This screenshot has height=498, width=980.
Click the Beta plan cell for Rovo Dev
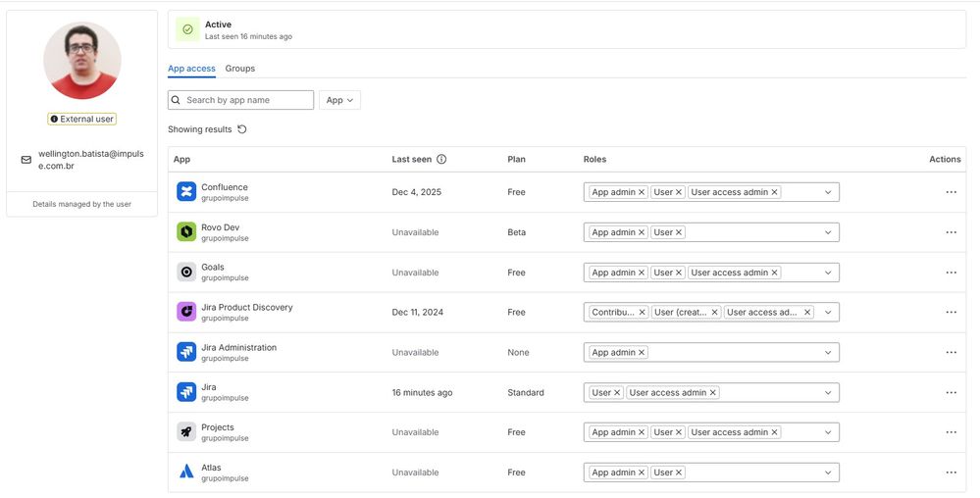tap(516, 232)
